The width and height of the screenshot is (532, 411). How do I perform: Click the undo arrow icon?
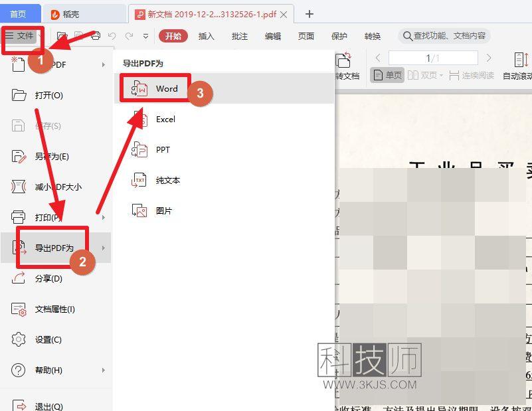[112, 36]
